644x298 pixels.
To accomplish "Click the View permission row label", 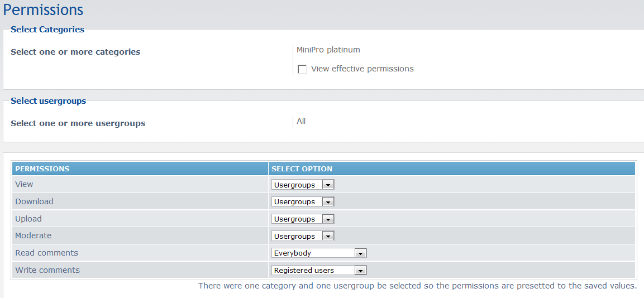I will [24, 184].
